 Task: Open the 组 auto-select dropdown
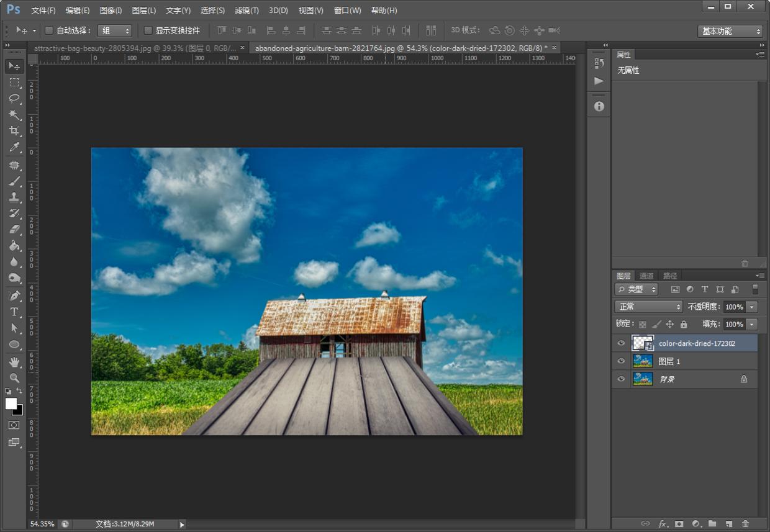[x=115, y=30]
